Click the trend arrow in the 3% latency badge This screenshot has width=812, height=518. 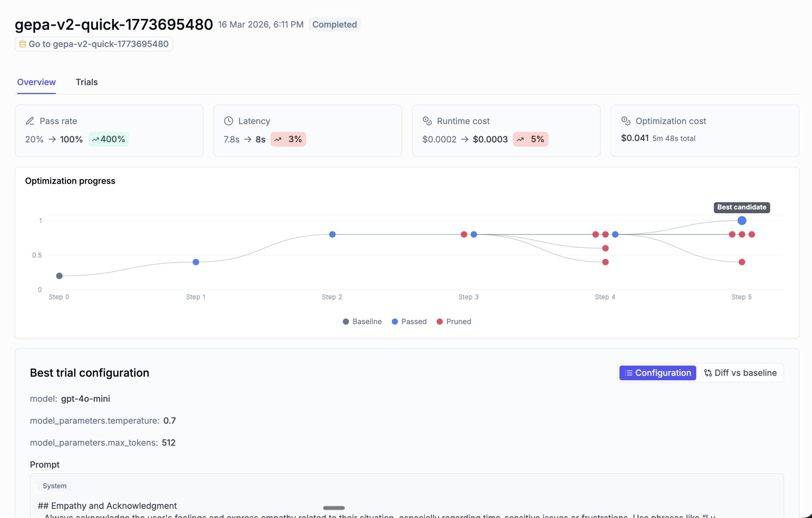pos(278,139)
